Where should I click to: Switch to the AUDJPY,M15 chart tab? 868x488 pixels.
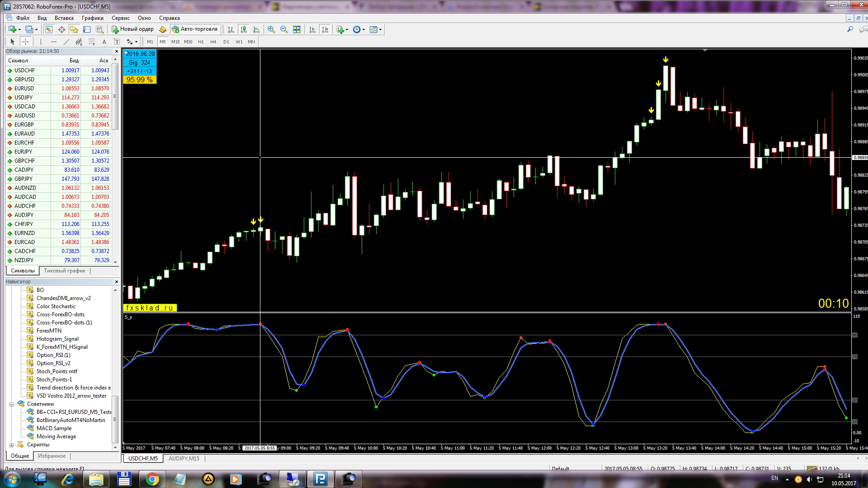184,459
